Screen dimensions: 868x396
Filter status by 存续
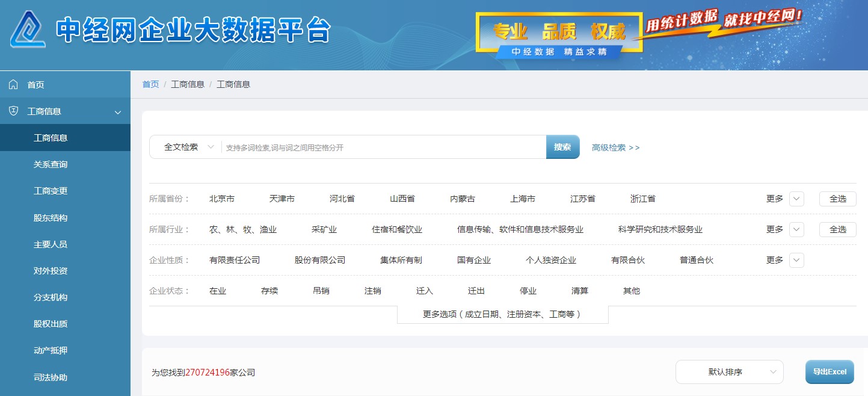point(269,291)
